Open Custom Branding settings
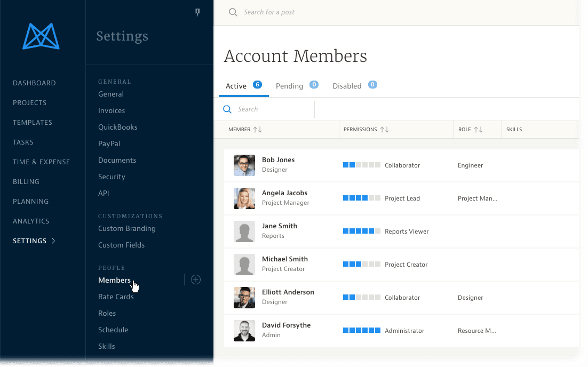 pos(127,228)
